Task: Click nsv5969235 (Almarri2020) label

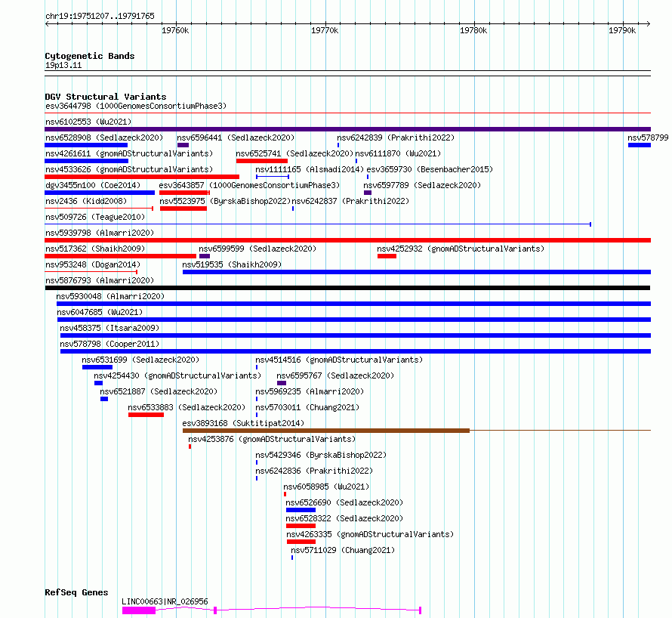Action: point(310,391)
